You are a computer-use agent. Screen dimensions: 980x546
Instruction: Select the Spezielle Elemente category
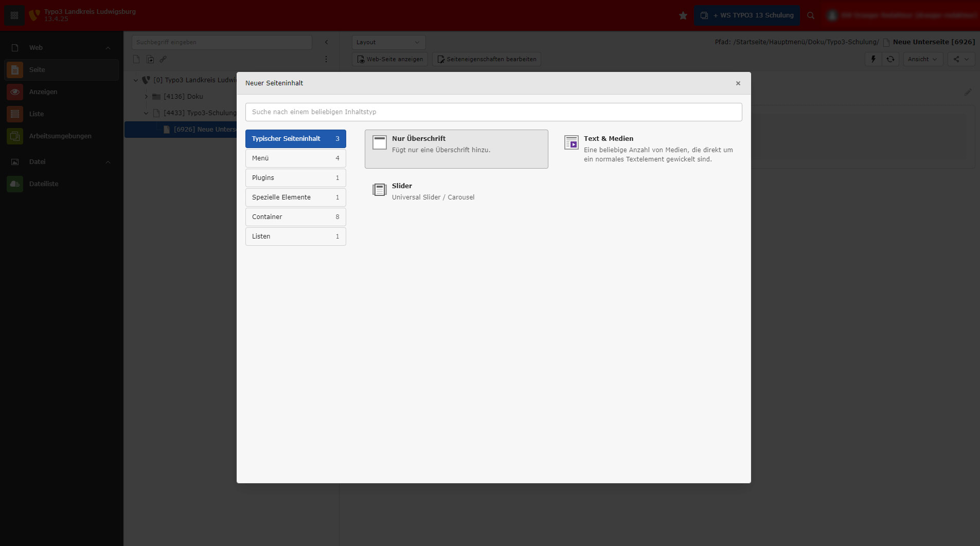295,197
